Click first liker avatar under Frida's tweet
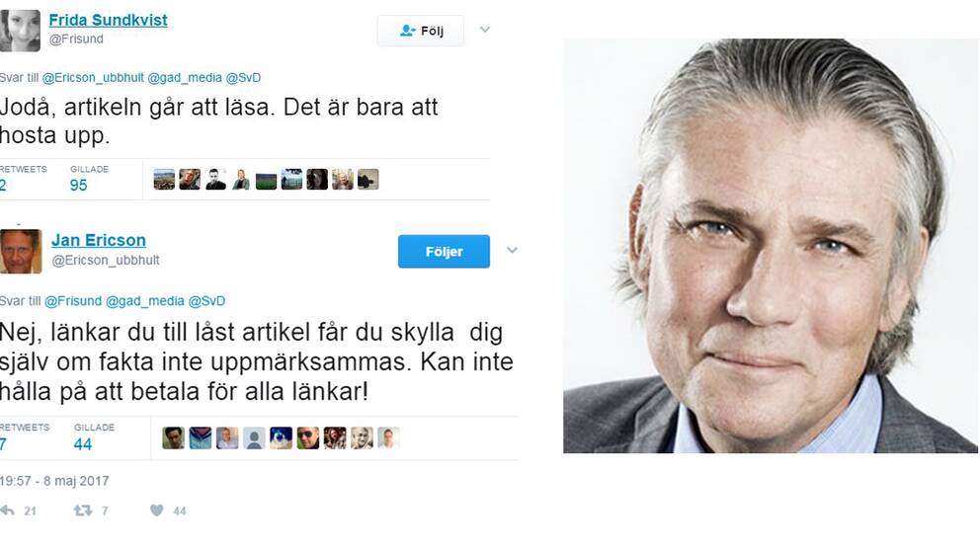 pyautogui.click(x=164, y=180)
